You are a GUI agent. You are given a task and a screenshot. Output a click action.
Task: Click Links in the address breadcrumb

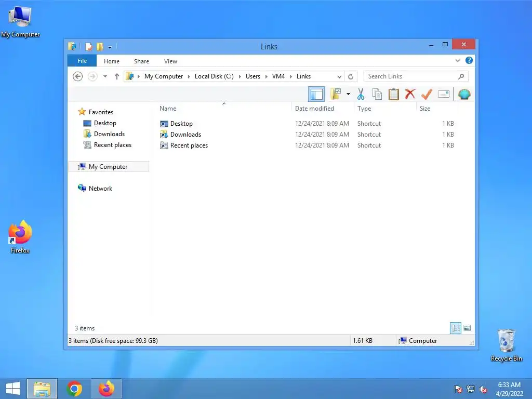(x=303, y=76)
